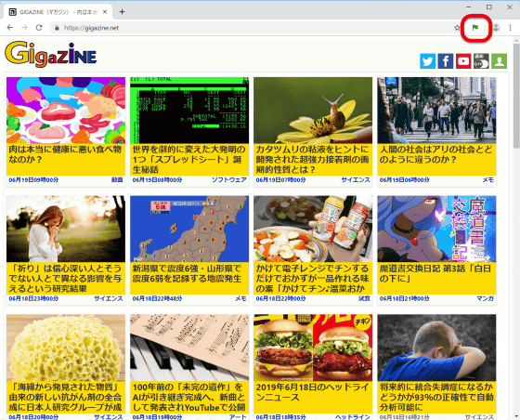Read headline 100年前の「未完の遺作」 AI
This screenshot has width=520, height=420.
(x=189, y=397)
